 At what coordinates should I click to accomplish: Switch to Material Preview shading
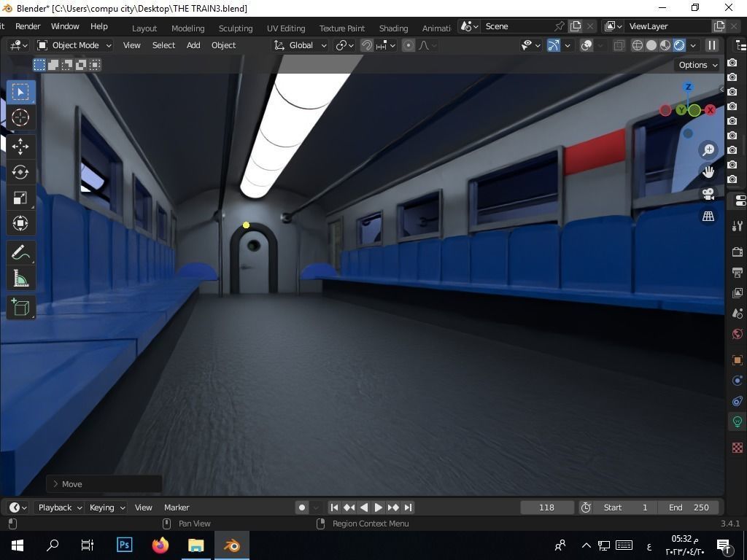665,45
